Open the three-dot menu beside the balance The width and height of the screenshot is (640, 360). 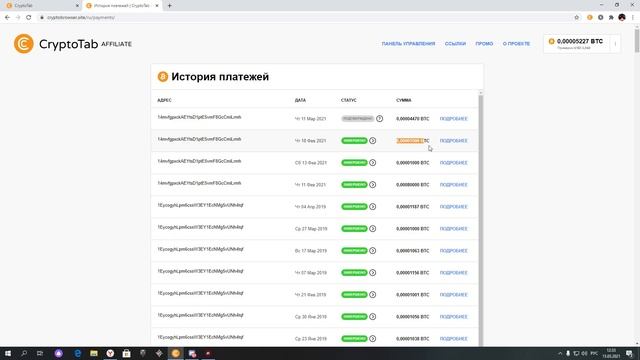point(615,44)
